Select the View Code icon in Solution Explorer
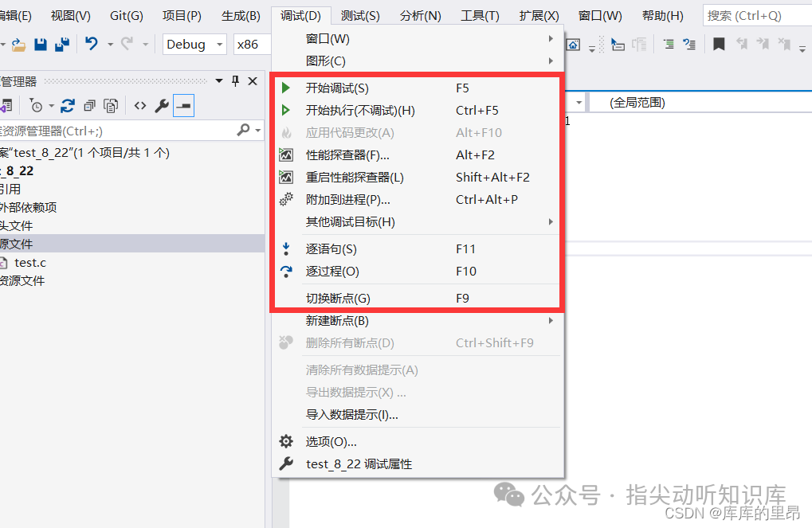Image resolution: width=812 pixels, height=528 pixels. [140, 104]
